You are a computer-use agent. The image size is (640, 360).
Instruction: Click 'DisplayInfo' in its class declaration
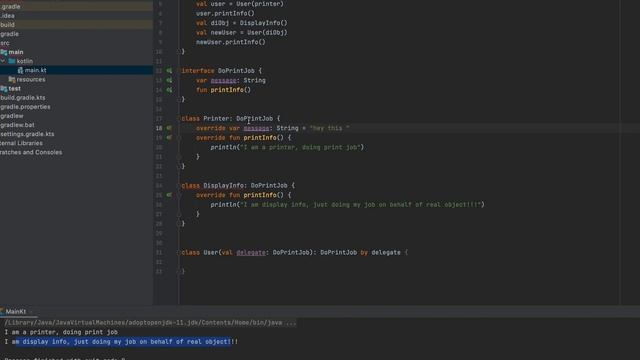223,185
